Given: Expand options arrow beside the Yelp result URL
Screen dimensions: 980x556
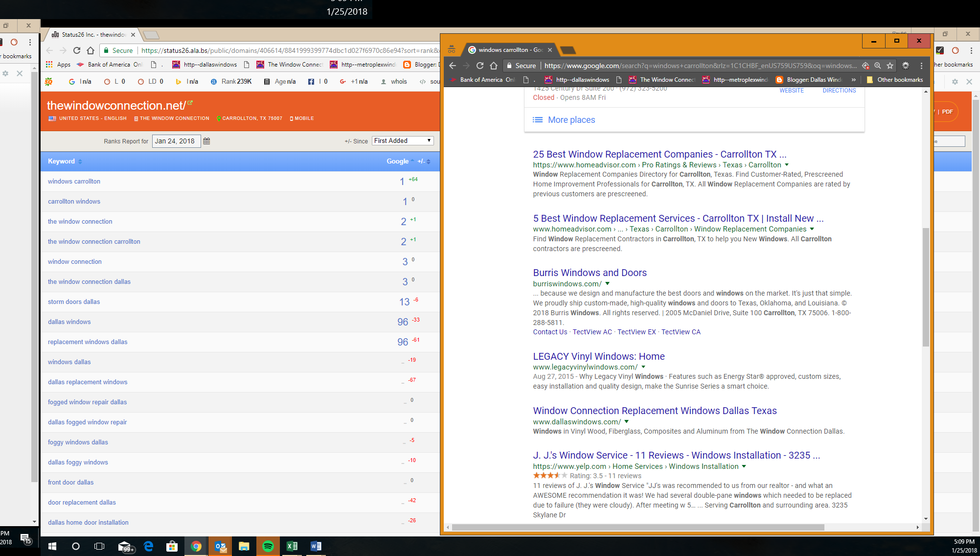Looking at the screenshot, I should click(x=744, y=466).
